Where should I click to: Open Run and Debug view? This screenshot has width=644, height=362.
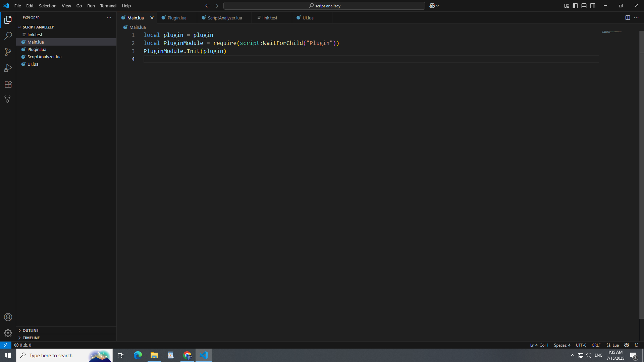pyautogui.click(x=8, y=68)
